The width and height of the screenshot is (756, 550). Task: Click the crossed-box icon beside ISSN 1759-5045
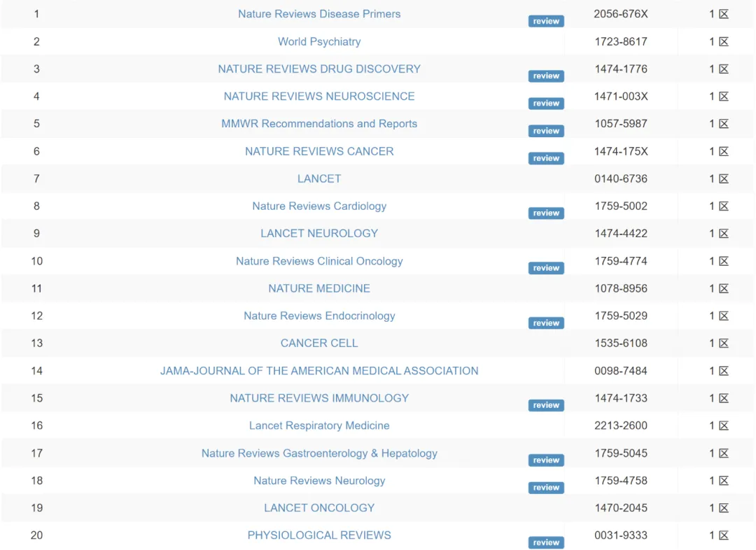pos(724,453)
